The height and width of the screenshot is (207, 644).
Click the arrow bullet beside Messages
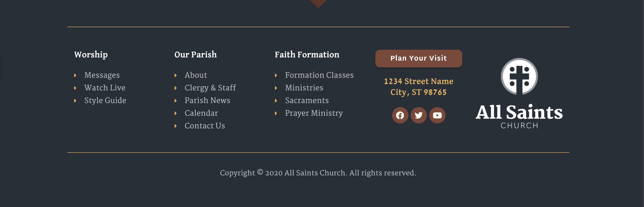(x=75, y=75)
